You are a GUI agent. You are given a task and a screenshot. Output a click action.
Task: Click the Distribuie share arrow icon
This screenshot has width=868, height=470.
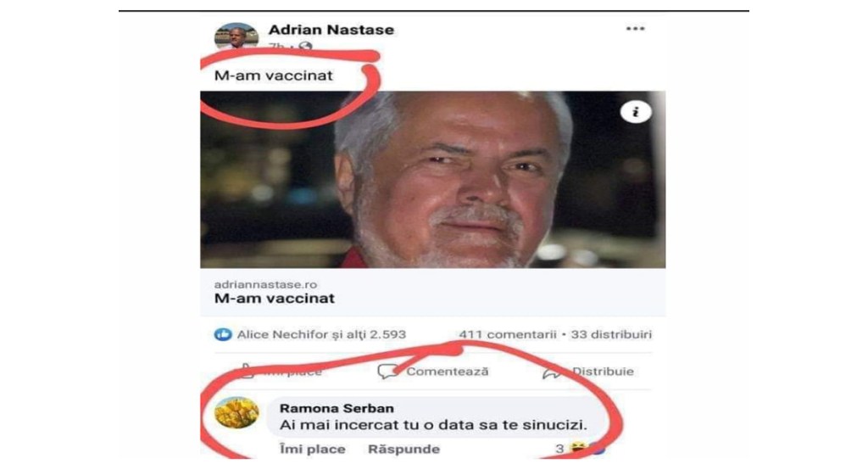tap(552, 373)
